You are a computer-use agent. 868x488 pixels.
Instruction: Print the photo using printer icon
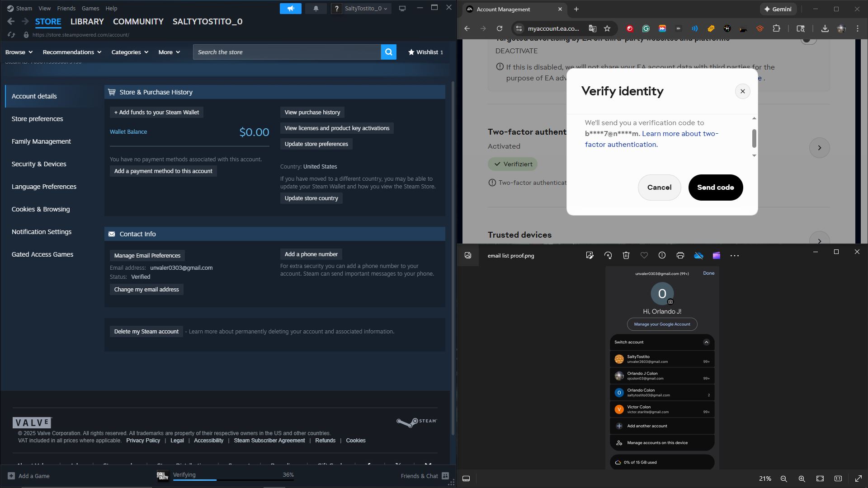coord(680,256)
